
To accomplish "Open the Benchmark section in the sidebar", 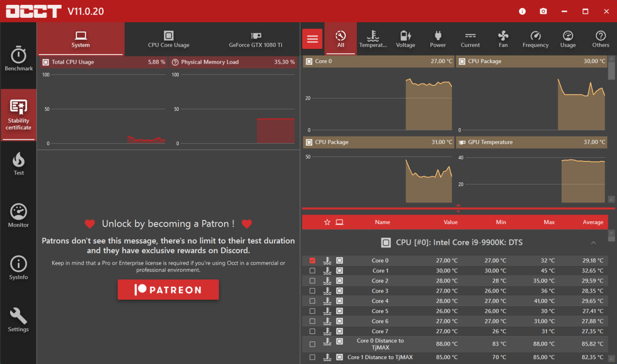I will 18,59.
